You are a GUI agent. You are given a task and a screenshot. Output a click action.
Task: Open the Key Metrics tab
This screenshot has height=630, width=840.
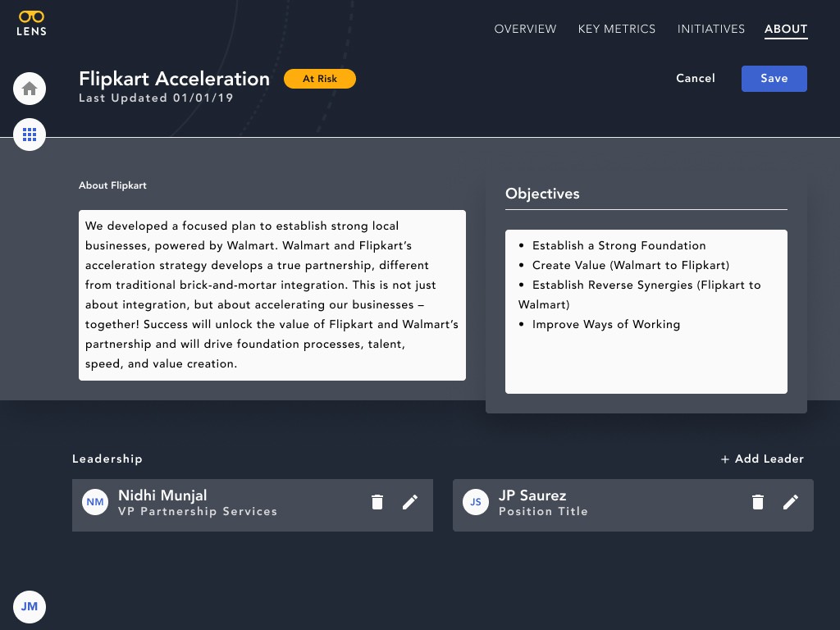[617, 29]
